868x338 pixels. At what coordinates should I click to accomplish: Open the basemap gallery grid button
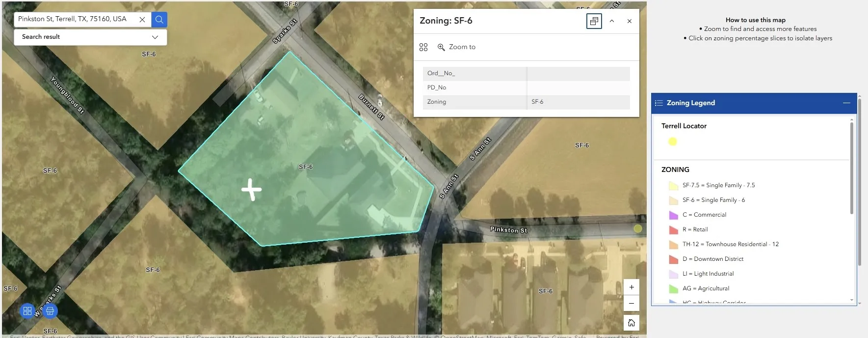(27, 311)
